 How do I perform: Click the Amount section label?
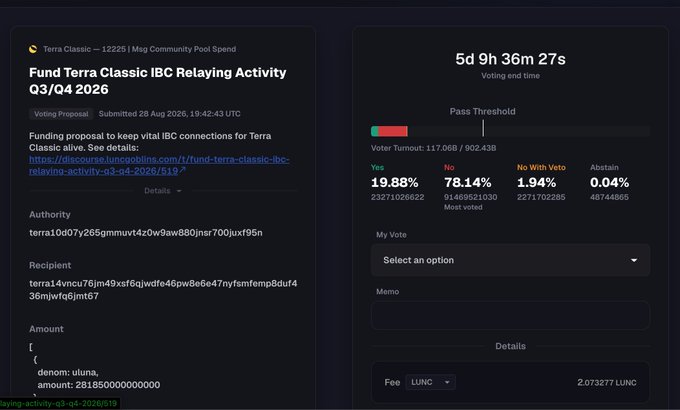click(46, 329)
